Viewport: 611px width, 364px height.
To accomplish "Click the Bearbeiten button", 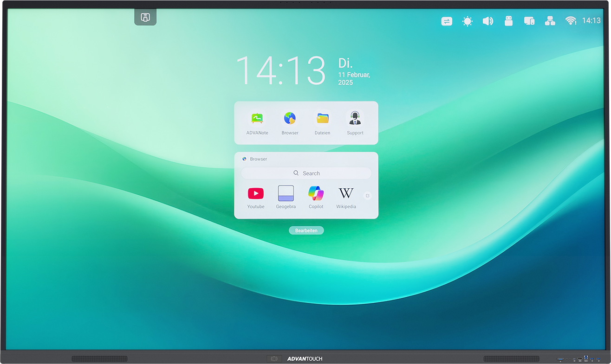I will (306, 230).
